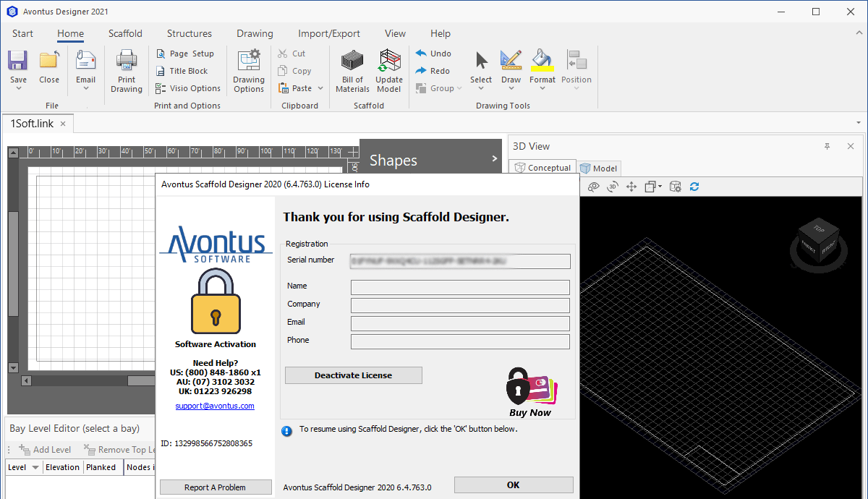Close the 1Soft.link document tab
Viewport: 868px width, 499px height.
click(x=62, y=124)
